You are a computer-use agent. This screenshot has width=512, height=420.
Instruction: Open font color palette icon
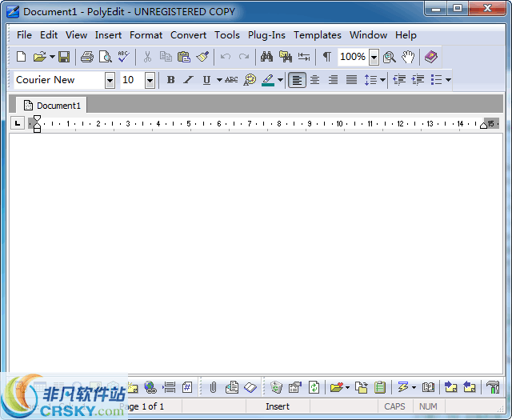[x=250, y=80]
